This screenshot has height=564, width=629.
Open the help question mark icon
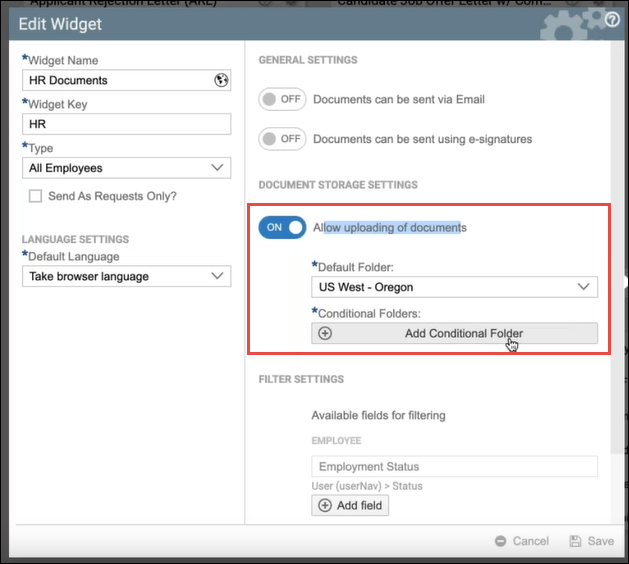[612, 20]
